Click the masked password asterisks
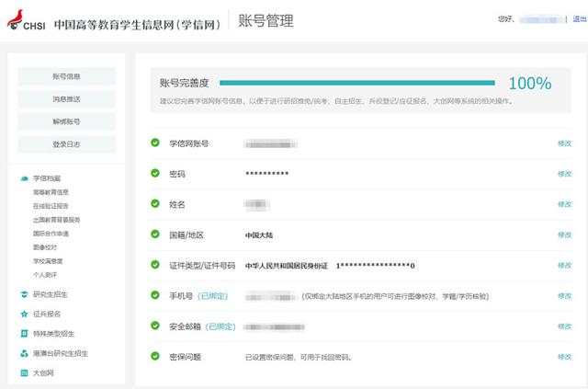 pos(267,174)
